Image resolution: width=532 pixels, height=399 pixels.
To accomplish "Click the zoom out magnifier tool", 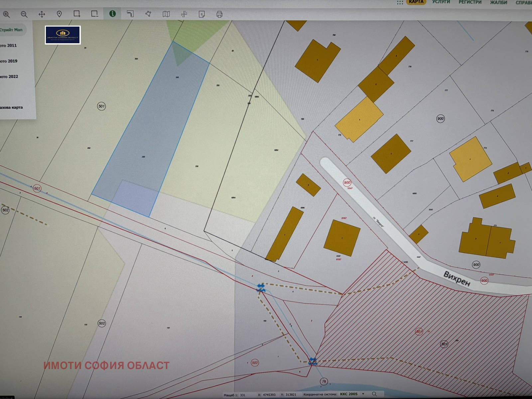I will [x=24, y=14].
